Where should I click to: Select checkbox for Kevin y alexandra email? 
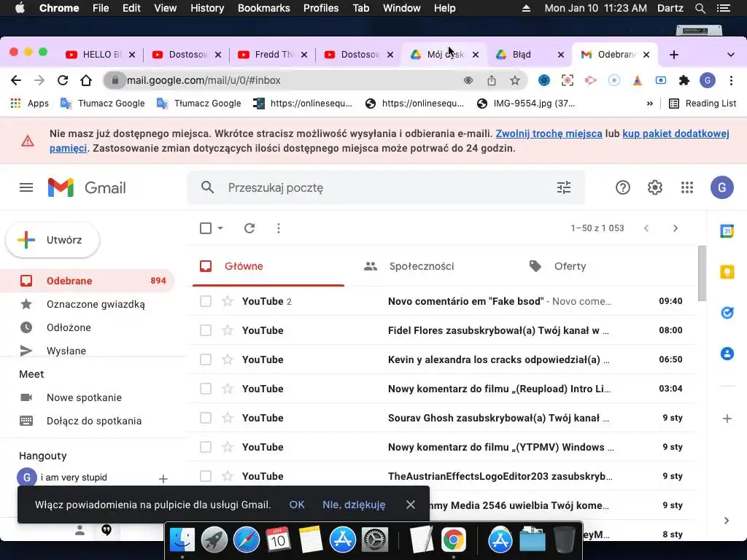click(206, 359)
